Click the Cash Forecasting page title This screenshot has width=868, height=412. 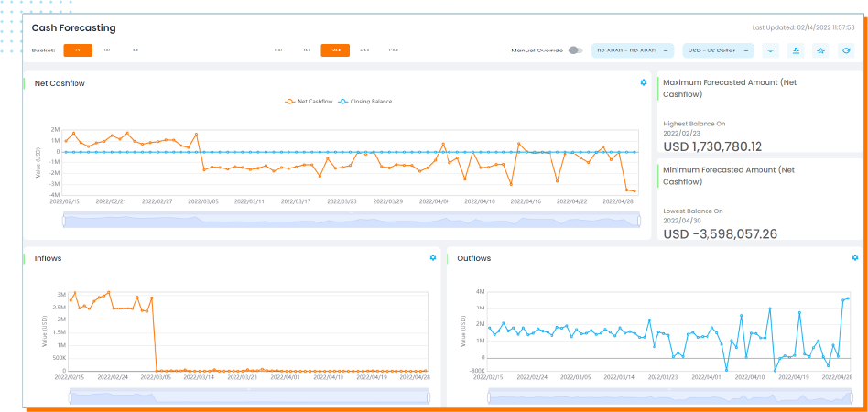[x=73, y=27]
